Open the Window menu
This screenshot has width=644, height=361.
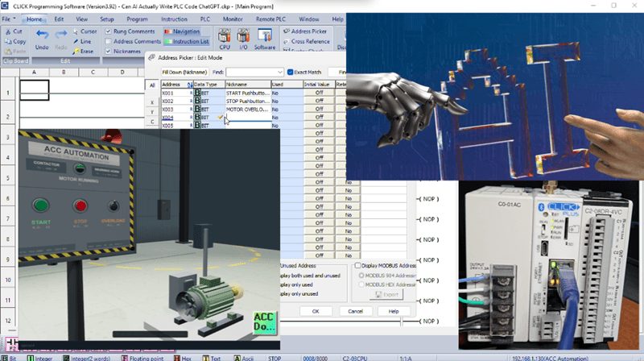point(308,19)
